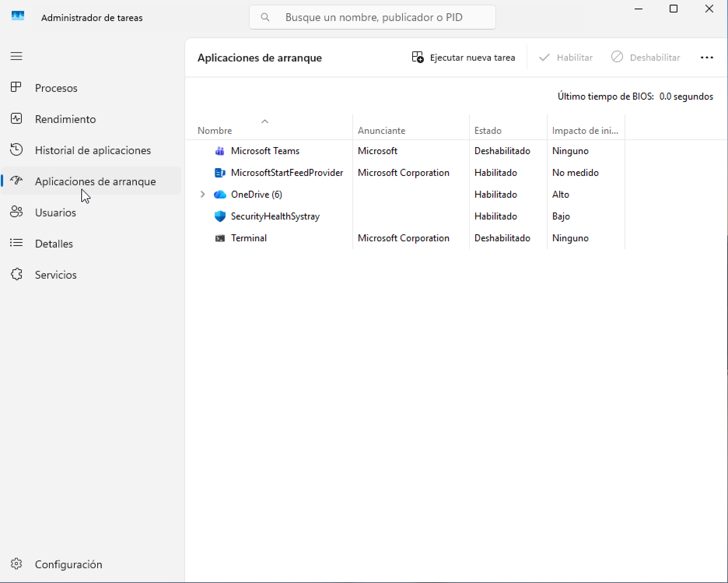
Task: Click the Rendimiento graph icon
Action: (16, 119)
